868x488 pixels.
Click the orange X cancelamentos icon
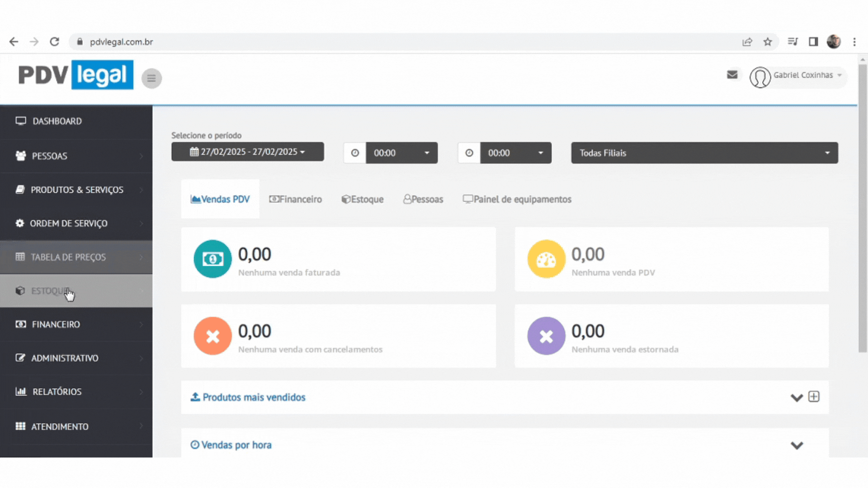212,336
